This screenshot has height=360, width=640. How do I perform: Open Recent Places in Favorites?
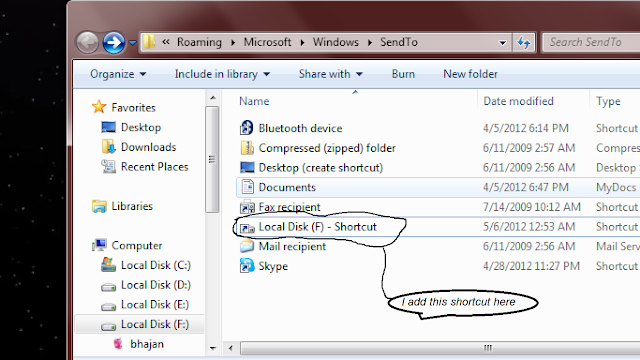click(x=154, y=167)
